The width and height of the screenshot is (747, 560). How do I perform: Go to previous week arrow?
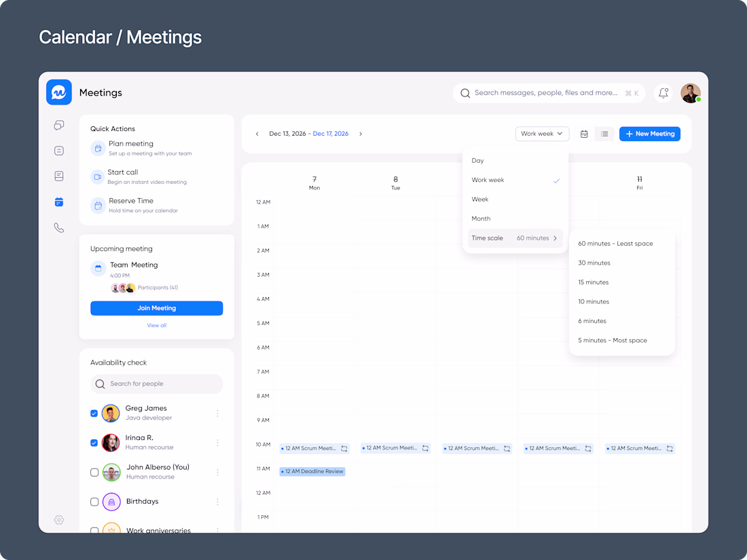[x=257, y=134]
